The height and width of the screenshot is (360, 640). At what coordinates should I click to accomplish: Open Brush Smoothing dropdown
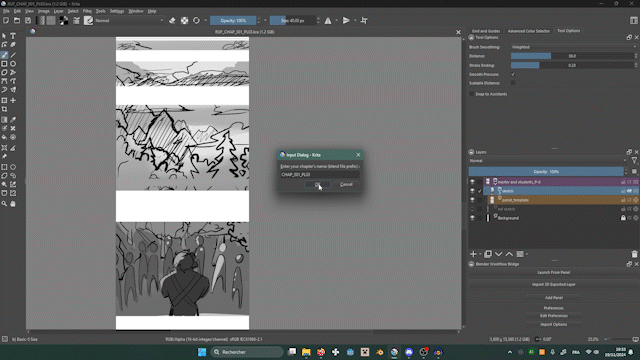tap(573, 47)
